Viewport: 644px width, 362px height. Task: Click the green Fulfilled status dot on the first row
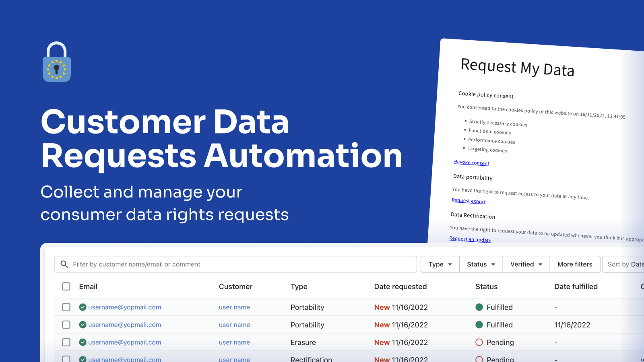(x=479, y=307)
